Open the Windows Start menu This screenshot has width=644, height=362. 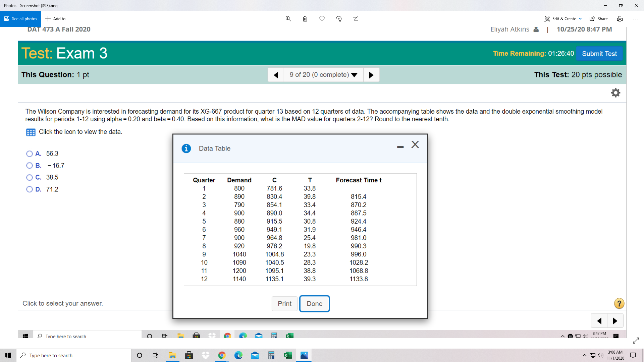[8, 355]
